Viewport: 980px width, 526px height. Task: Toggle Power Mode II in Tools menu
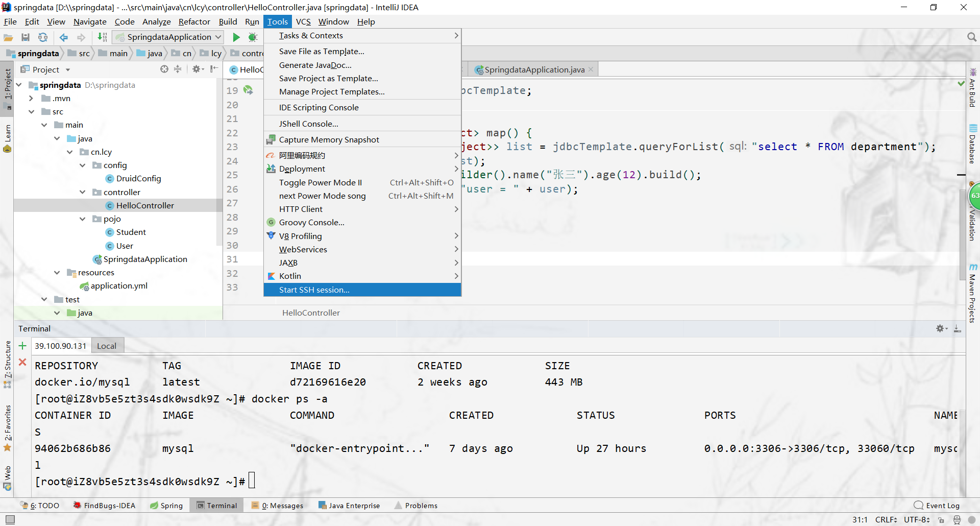(x=320, y=182)
